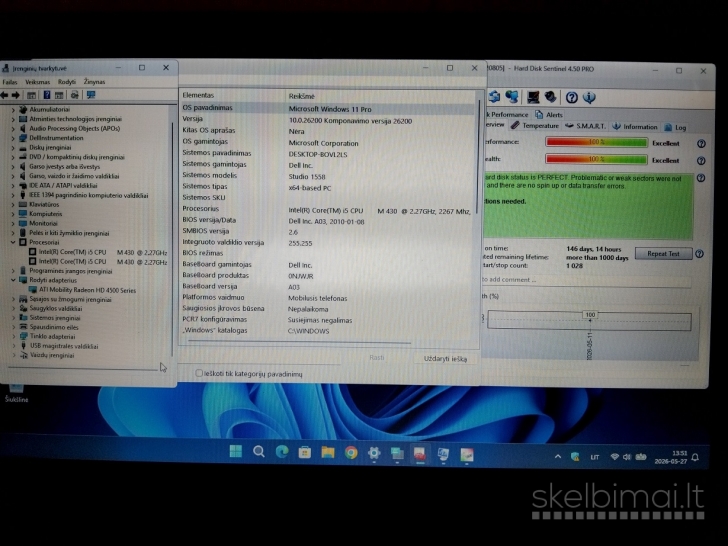Open the Alerts tab
This screenshot has width=728, height=546.
click(x=549, y=115)
